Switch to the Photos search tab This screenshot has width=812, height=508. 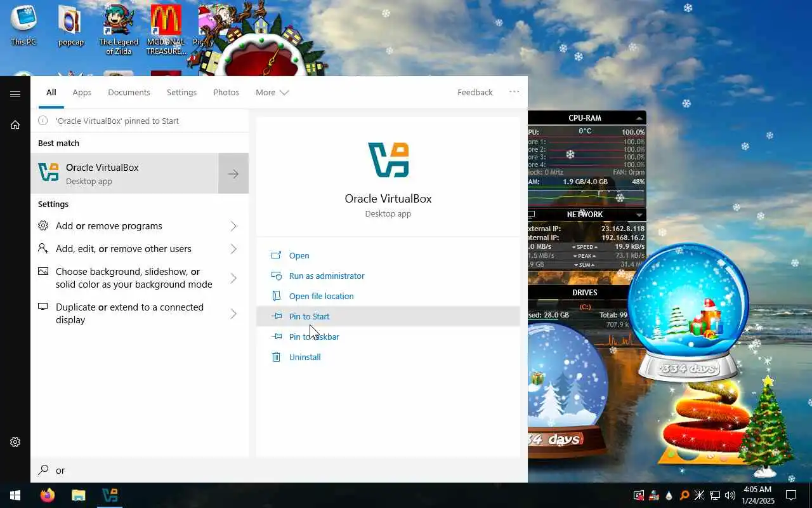point(226,92)
